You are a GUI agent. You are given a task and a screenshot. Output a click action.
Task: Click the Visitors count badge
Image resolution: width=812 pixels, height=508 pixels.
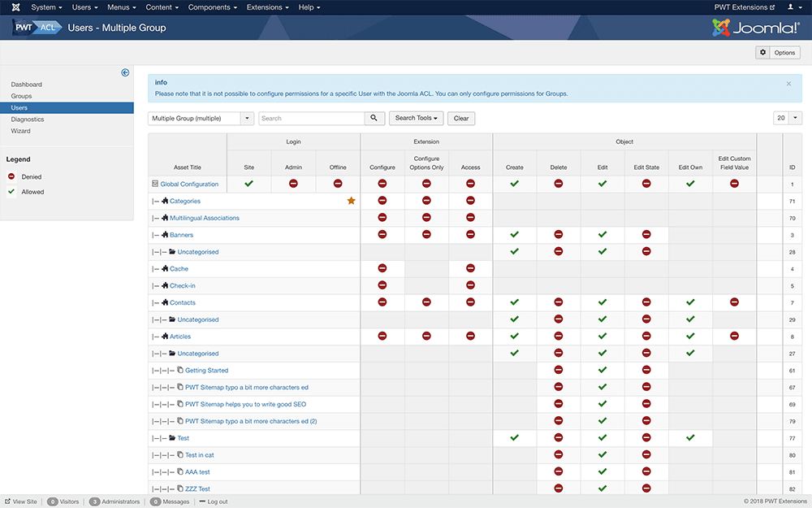click(52, 501)
